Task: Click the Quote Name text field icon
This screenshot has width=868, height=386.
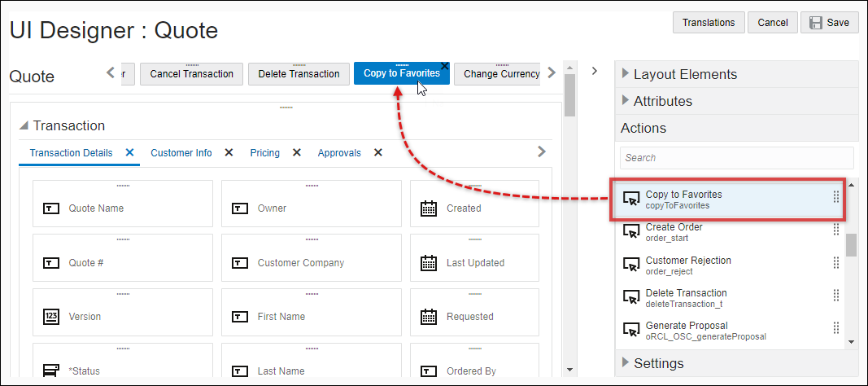Action: [x=51, y=208]
